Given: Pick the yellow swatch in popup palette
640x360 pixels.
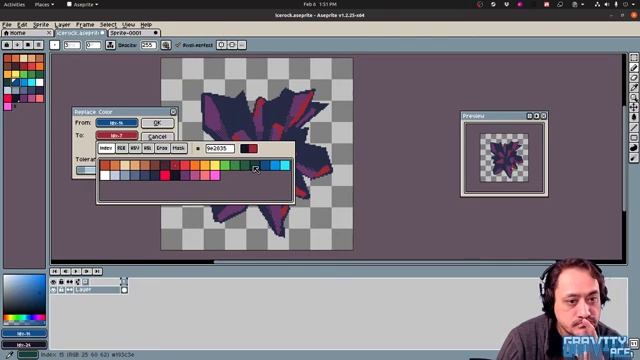Looking at the screenshot, I should 215,165.
